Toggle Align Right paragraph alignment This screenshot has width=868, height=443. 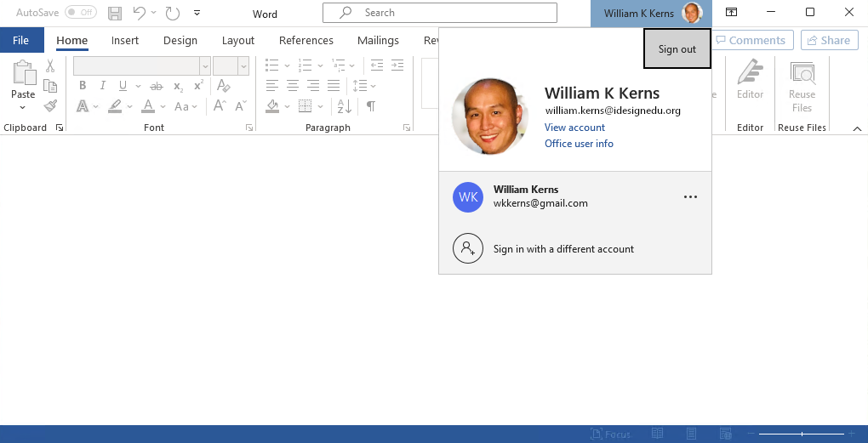pos(313,86)
